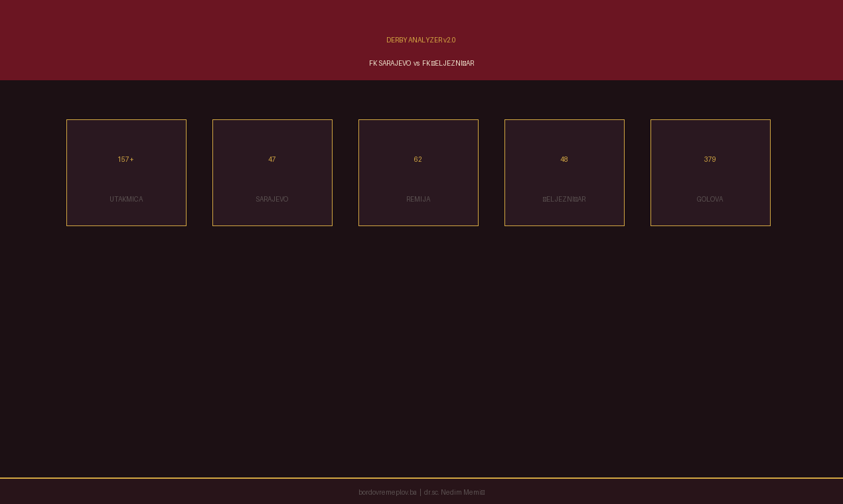
Task: Click the GOLOVA label
Action: point(710,200)
